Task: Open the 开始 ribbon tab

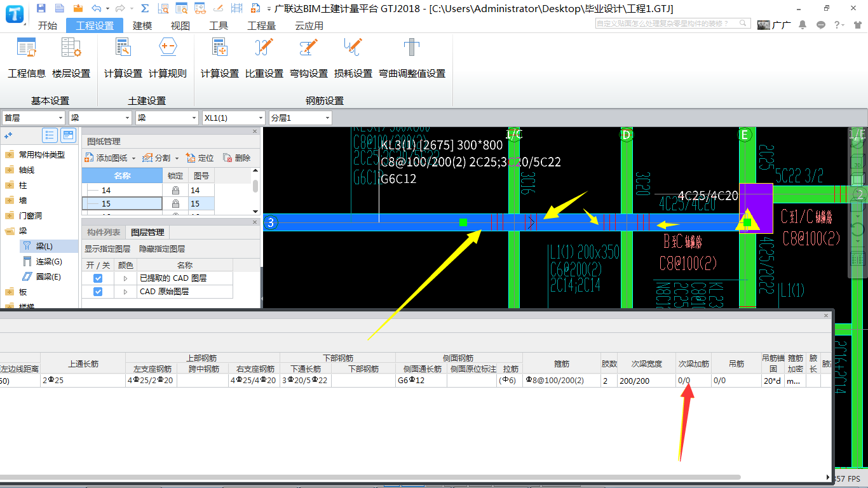Action: (47, 25)
